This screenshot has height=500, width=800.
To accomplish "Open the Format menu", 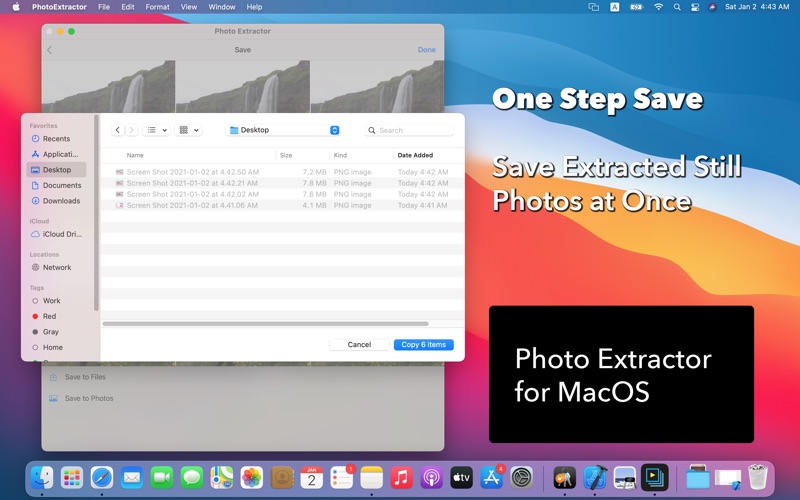I will pyautogui.click(x=157, y=7).
